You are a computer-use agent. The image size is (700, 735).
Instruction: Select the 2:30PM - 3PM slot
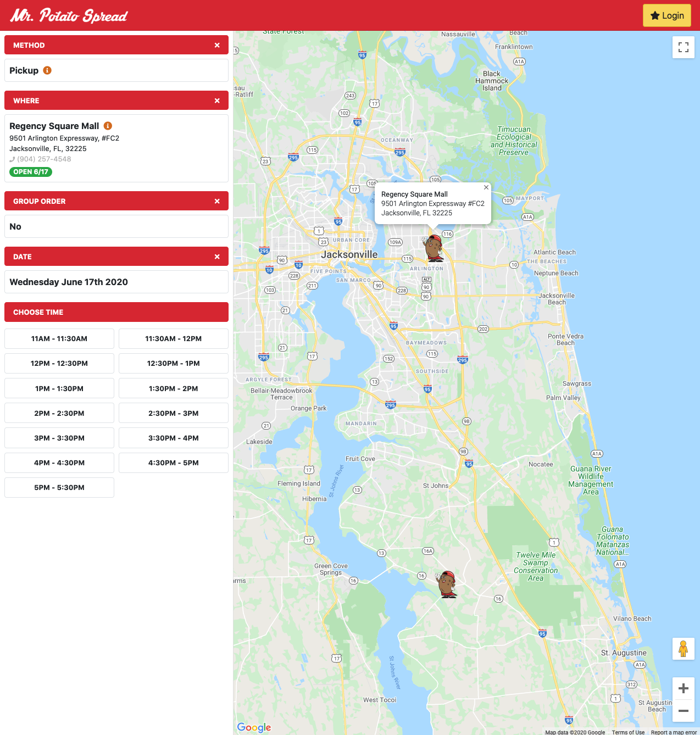pyautogui.click(x=174, y=413)
